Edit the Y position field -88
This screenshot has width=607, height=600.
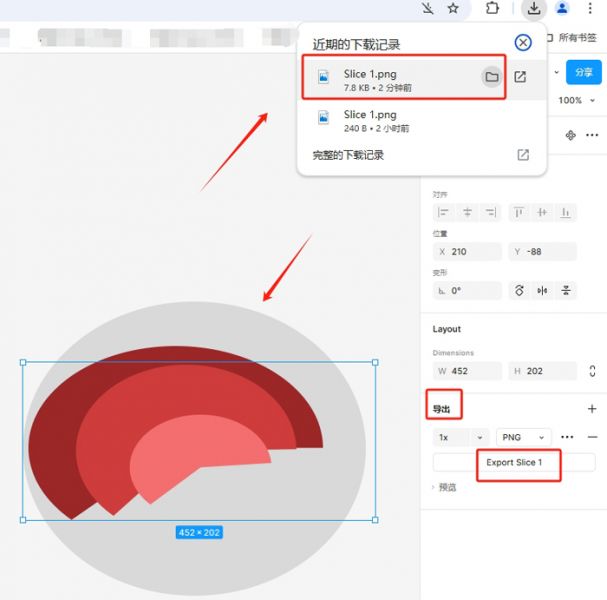(542, 252)
